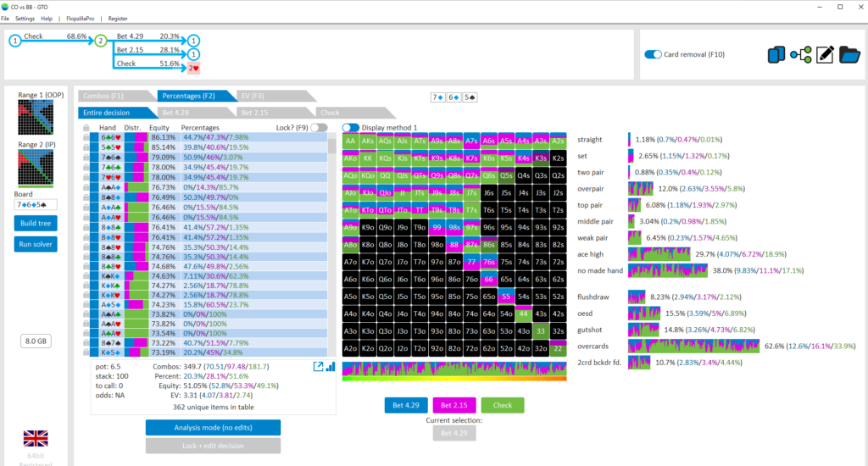Image resolution: width=868 pixels, height=466 pixels.
Task: Click the Analysis mode (no edits) button
Action: pos(213,427)
